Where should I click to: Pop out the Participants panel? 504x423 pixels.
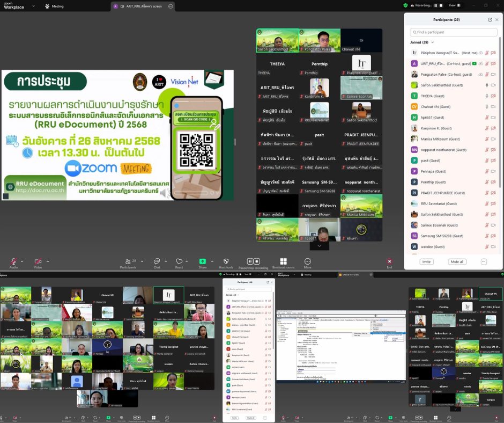[x=490, y=20]
